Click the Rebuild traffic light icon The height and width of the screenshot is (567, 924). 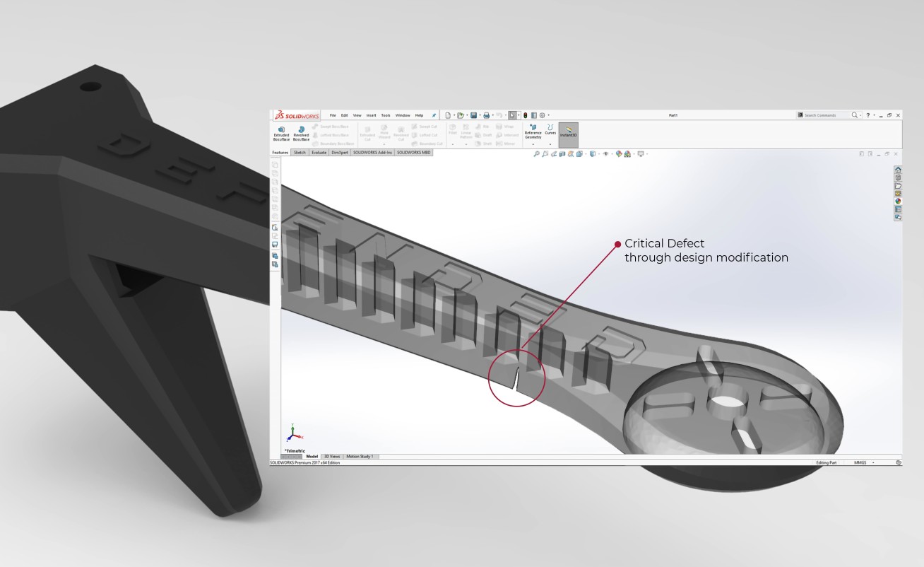coord(525,115)
